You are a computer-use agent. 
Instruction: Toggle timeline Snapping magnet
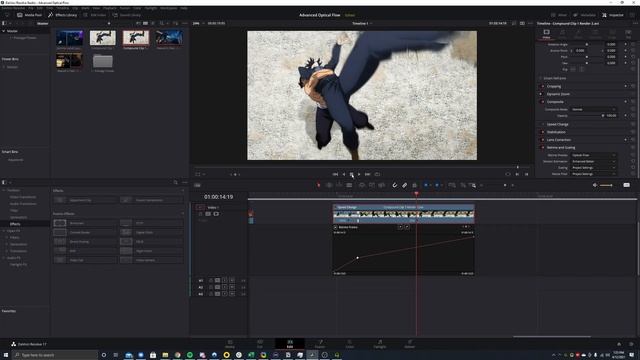click(x=395, y=185)
